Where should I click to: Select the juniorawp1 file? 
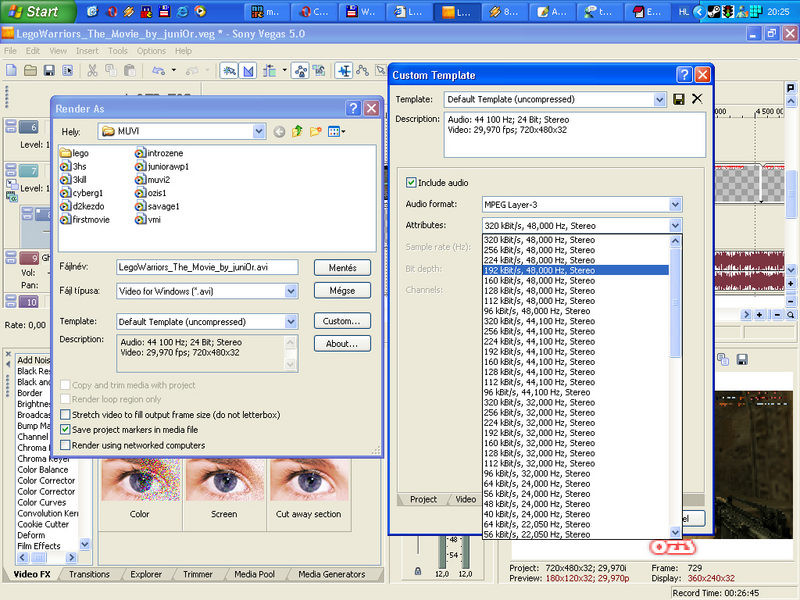[162, 166]
